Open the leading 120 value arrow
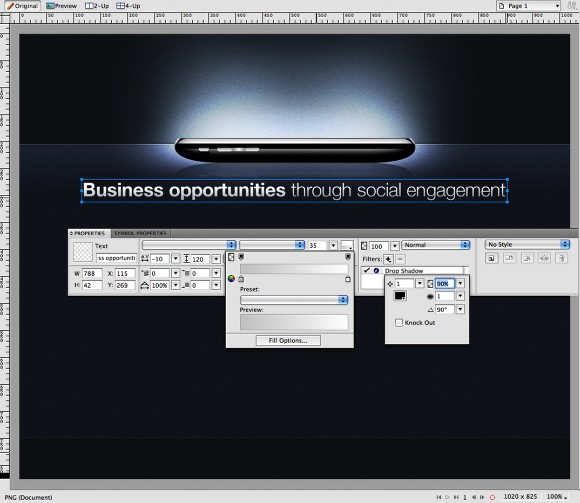The image size is (580, 503). (x=216, y=259)
